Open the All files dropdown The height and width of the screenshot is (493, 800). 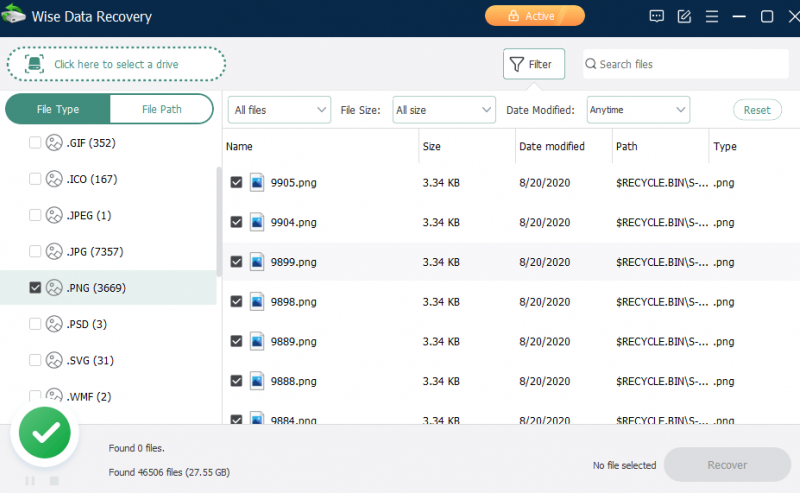280,110
